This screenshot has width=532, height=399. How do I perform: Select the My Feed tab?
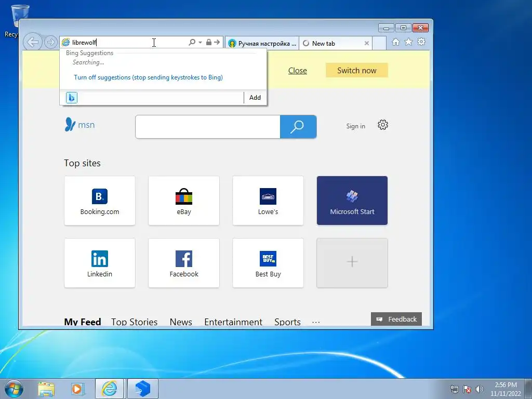83,321
